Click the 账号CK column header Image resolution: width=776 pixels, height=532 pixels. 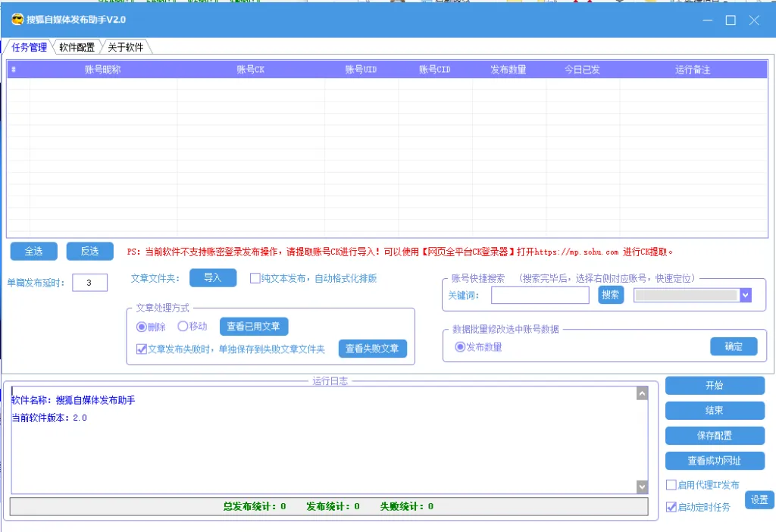(x=250, y=70)
